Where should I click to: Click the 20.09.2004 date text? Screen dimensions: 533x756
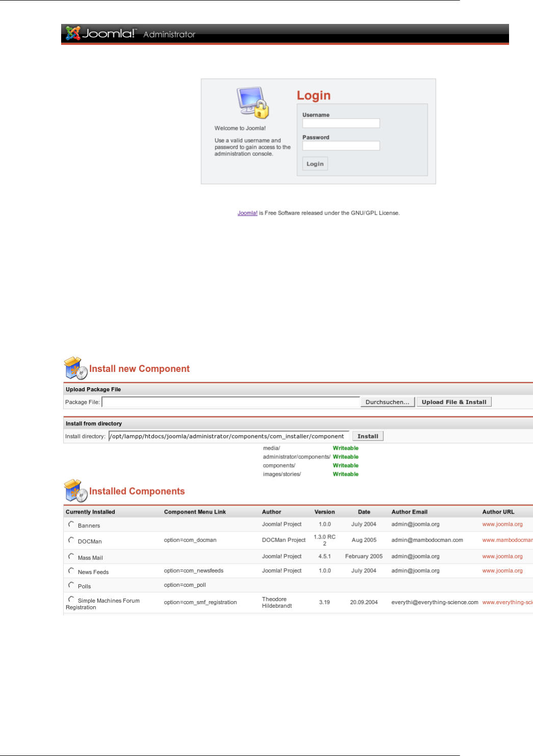pyautogui.click(x=364, y=602)
